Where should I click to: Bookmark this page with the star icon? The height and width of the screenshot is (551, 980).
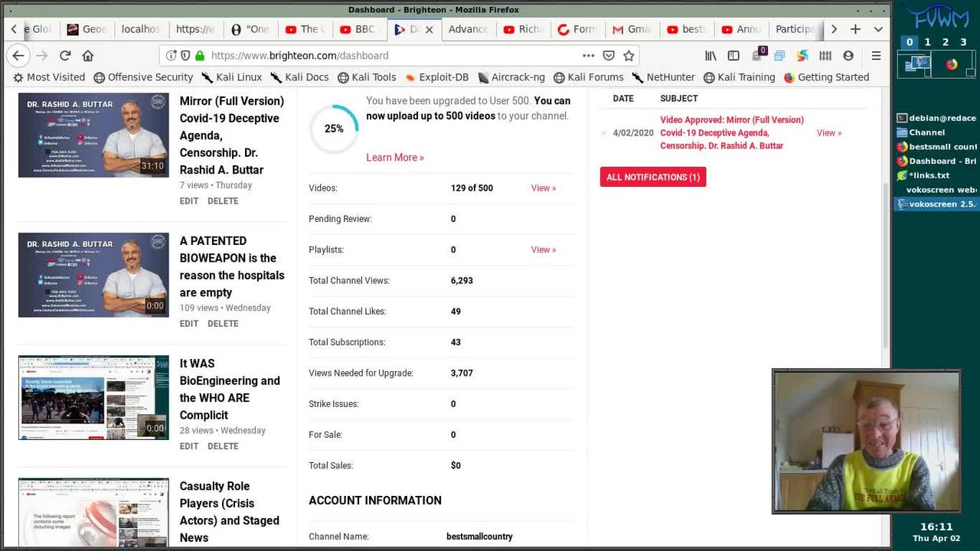point(629,56)
